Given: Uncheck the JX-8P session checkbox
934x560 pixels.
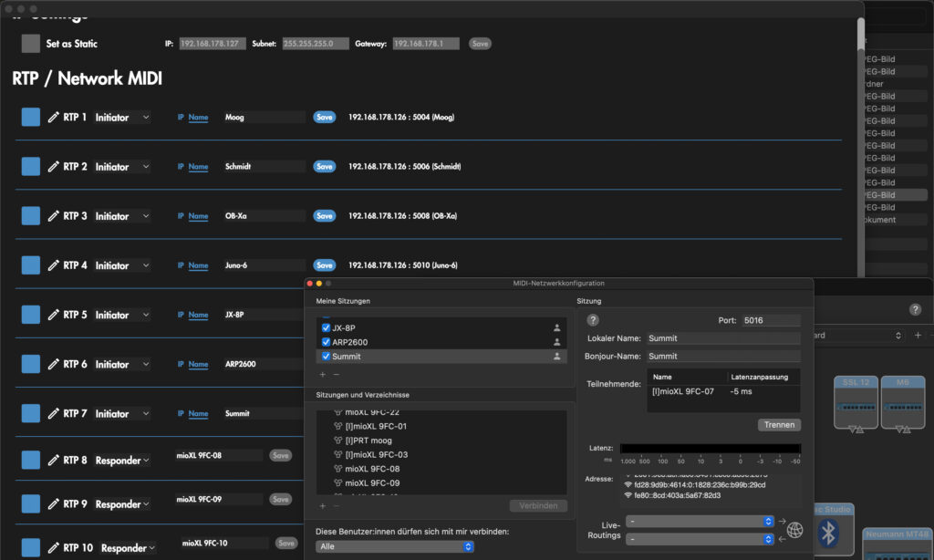Looking at the screenshot, I should (x=326, y=327).
